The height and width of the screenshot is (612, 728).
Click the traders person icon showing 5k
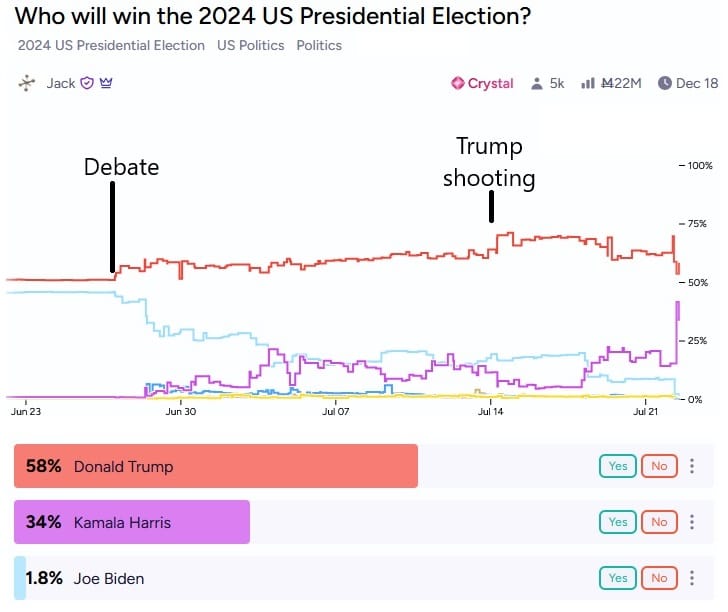536,83
